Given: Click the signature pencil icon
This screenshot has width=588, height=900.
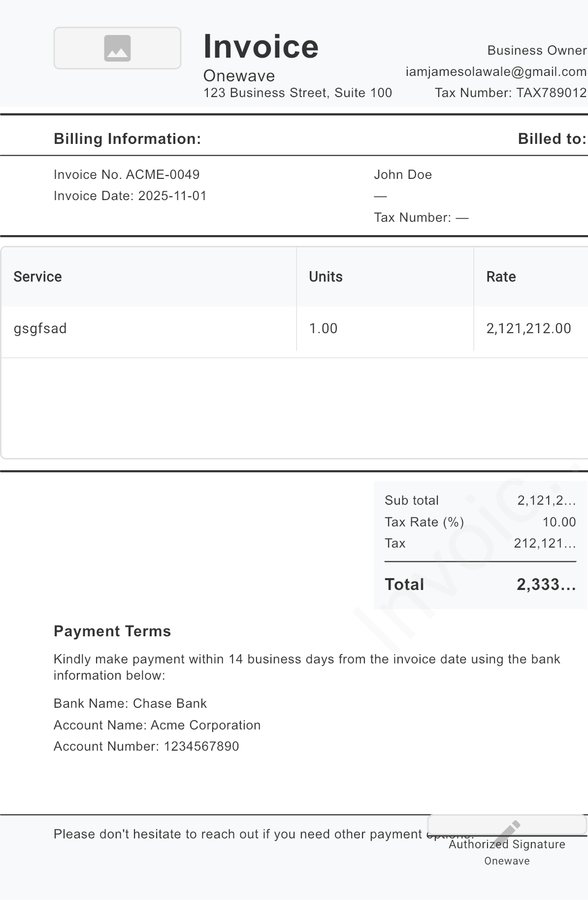Looking at the screenshot, I should point(507,832).
